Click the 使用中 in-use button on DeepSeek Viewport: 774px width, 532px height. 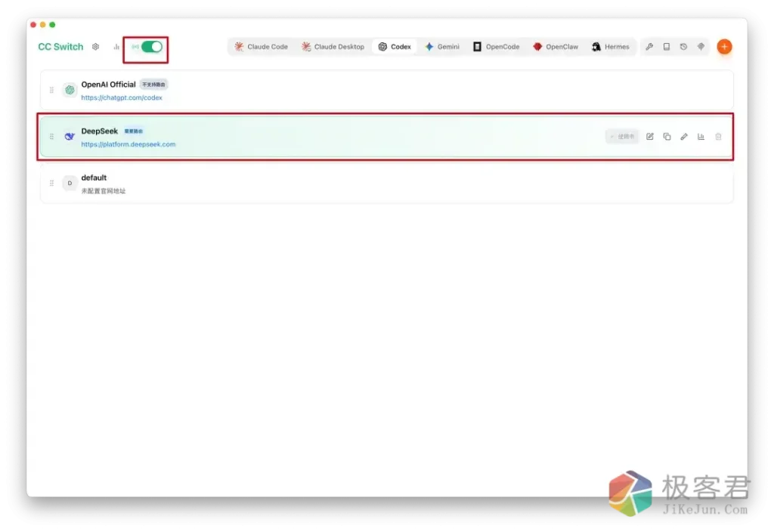click(x=622, y=136)
